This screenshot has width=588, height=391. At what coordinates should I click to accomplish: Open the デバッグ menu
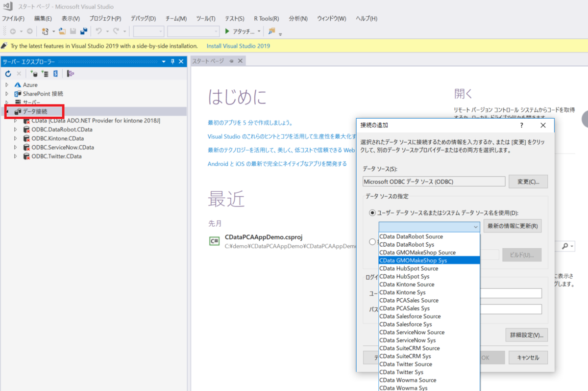(142, 18)
